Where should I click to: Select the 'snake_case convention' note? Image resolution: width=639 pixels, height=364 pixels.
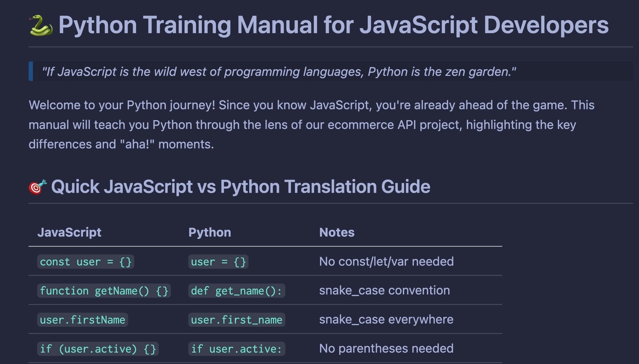coord(384,290)
